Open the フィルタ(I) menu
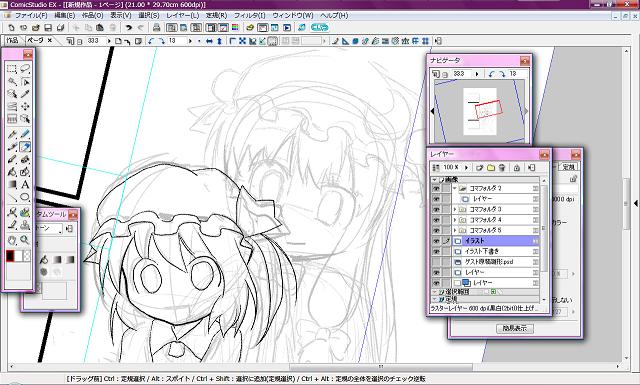Screen dimensions: 640x385 pyautogui.click(x=249, y=15)
